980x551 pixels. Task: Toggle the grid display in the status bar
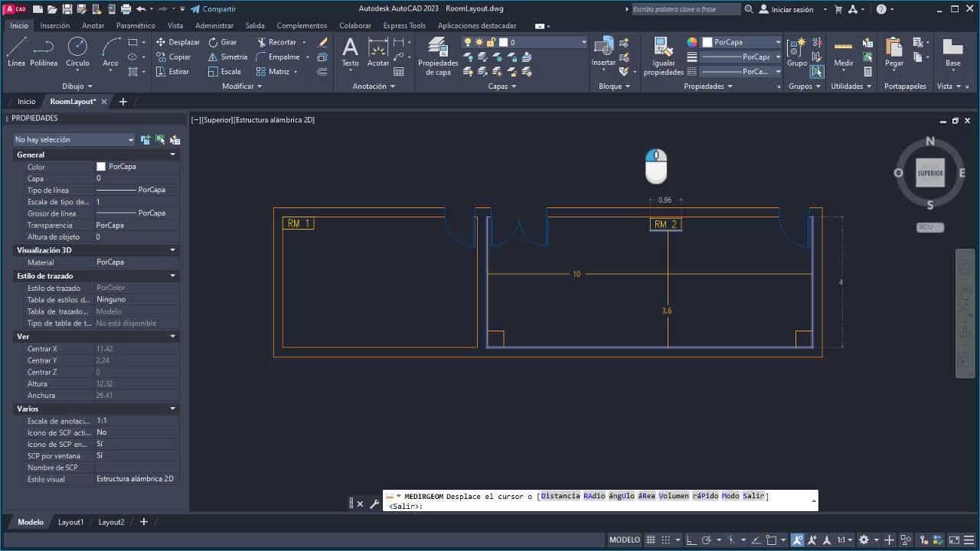pyautogui.click(x=652, y=540)
